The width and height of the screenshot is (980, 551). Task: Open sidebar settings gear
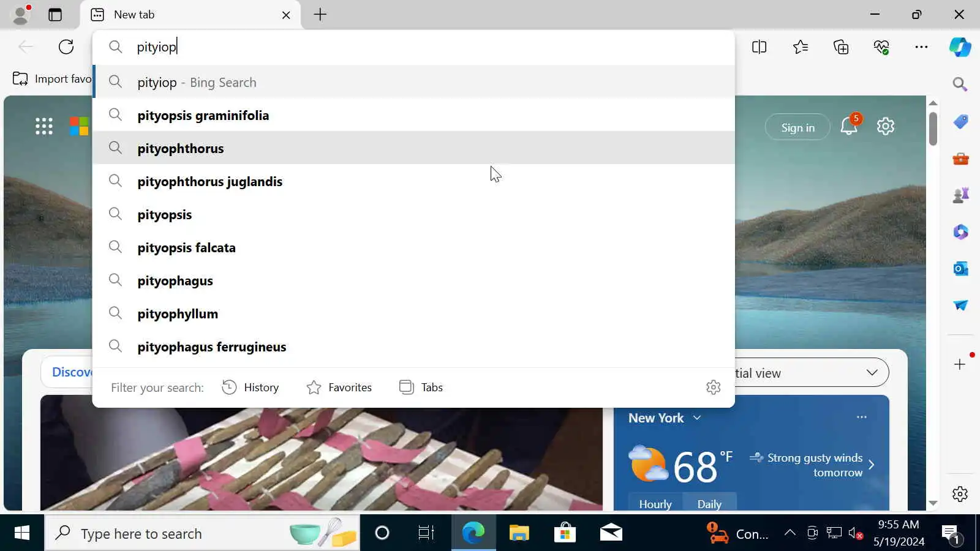click(x=960, y=494)
